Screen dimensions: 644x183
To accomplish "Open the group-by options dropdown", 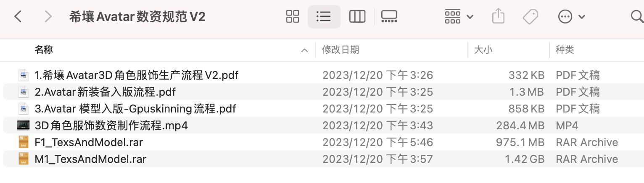I will pos(459,17).
